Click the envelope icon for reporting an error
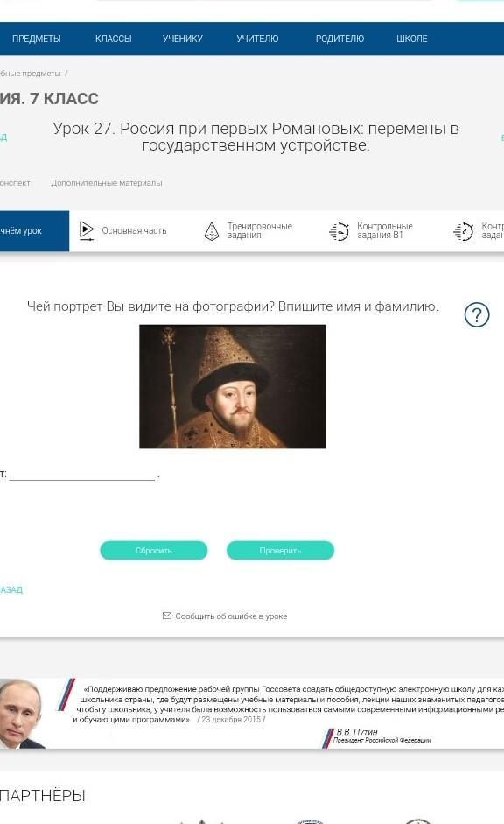Image resolution: width=504 pixels, height=824 pixels. pos(167,616)
